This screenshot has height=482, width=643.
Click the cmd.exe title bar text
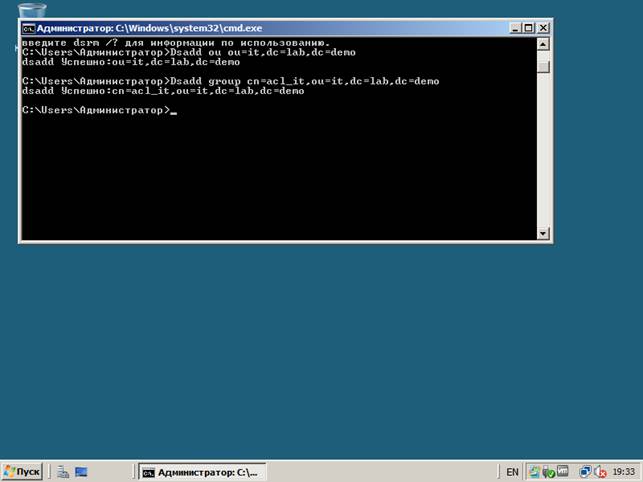149,28
